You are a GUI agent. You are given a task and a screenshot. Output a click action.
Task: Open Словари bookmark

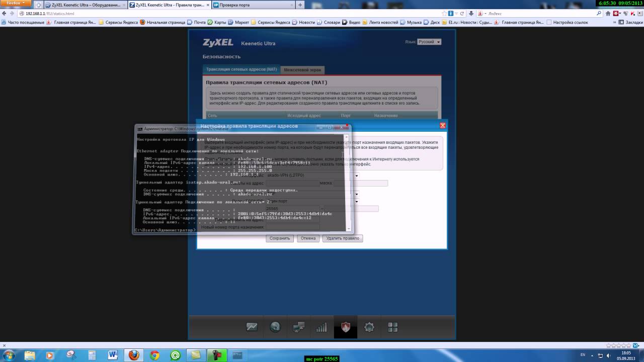pos(329,22)
